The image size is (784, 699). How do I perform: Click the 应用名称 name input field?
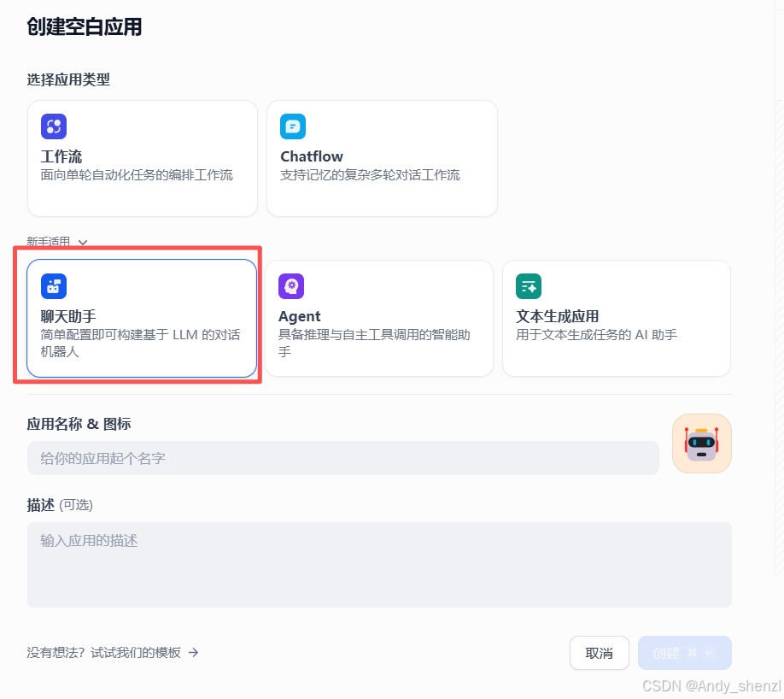pos(342,458)
